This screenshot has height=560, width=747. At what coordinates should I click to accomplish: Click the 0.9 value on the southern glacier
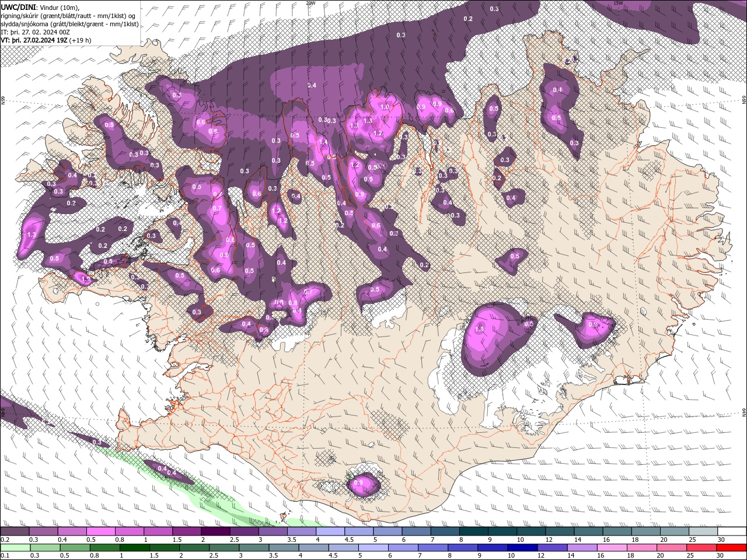click(x=358, y=482)
